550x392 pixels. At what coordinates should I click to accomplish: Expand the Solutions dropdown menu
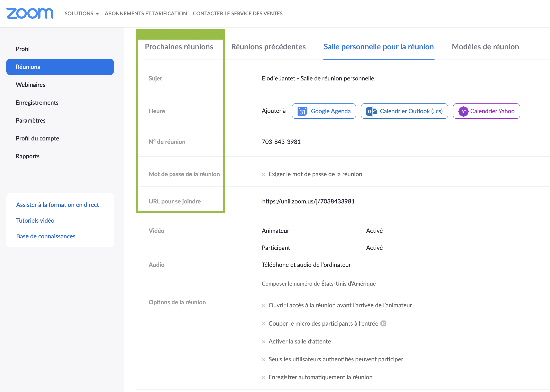(x=81, y=14)
